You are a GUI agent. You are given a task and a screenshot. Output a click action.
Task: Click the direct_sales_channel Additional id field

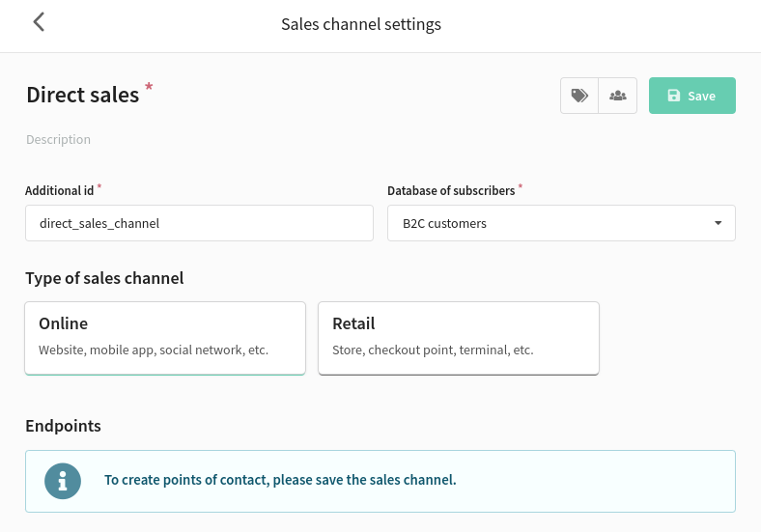[x=200, y=223]
